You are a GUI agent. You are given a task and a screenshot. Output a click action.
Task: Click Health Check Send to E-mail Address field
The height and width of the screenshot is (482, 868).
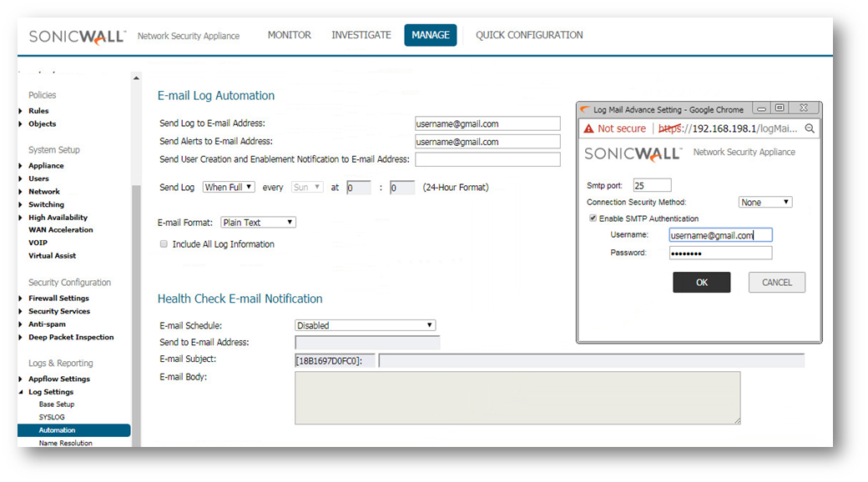(367, 343)
